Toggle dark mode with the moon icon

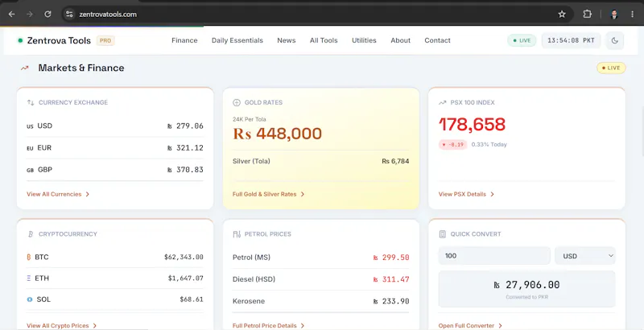click(615, 40)
